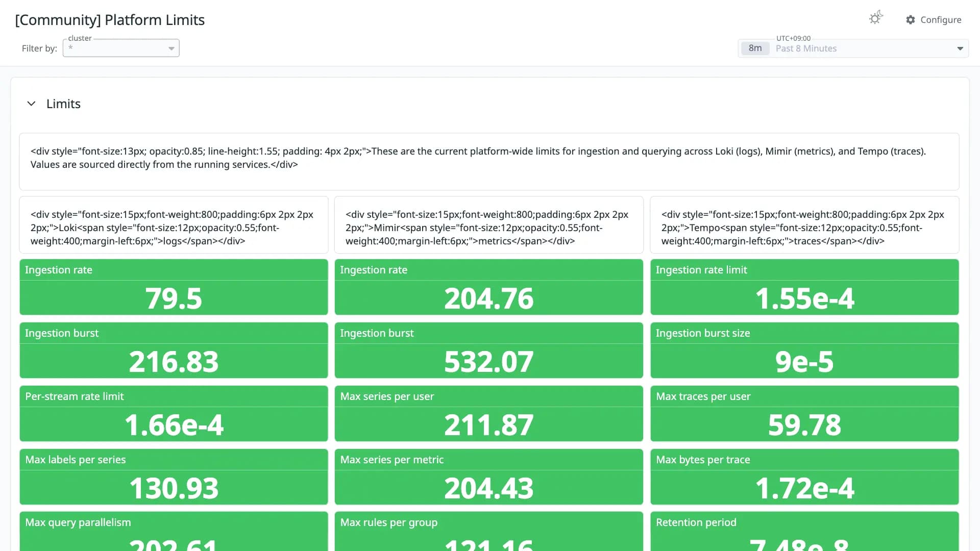Select the Mimir Ingestion rate 204.76 value

tap(488, 298)
